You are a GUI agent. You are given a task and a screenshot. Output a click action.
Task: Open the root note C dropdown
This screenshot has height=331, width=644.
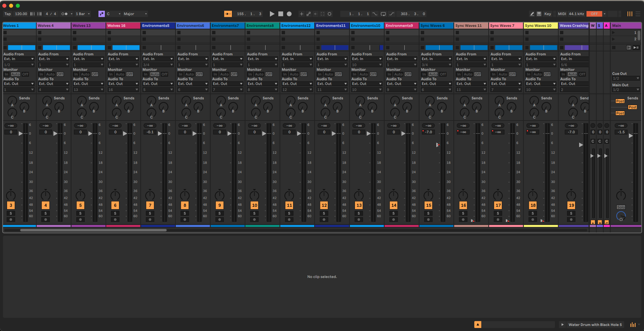coord(114,14)
